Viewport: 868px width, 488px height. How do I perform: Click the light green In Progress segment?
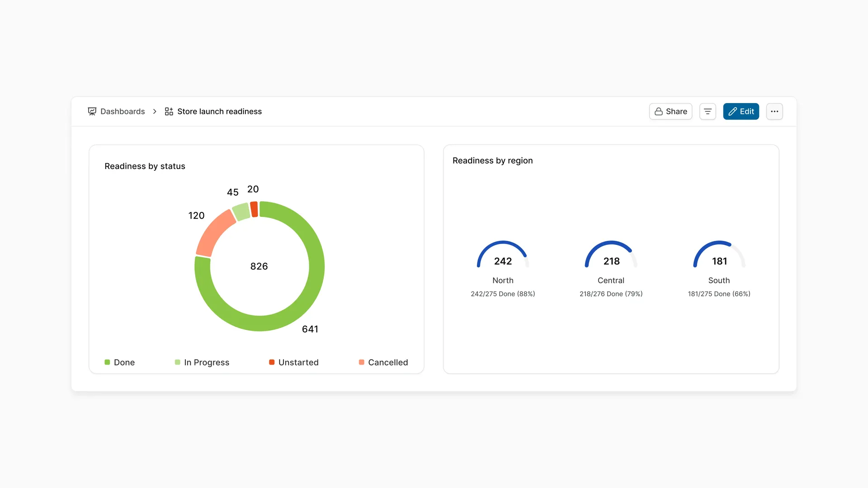241,211
